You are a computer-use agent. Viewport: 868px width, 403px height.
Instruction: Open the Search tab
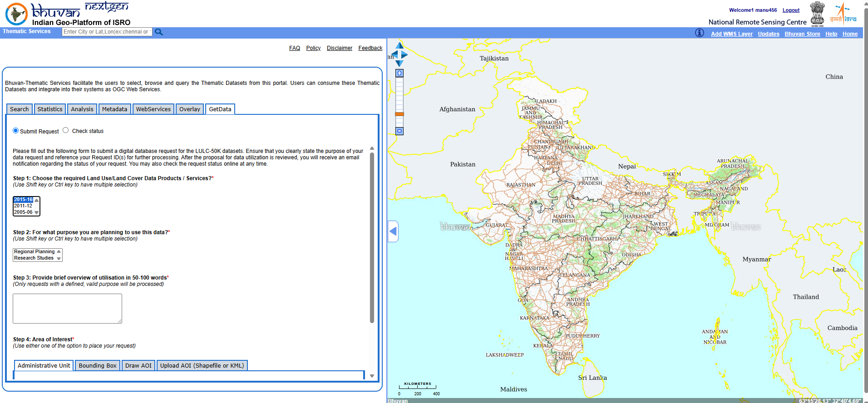point(20,109)
